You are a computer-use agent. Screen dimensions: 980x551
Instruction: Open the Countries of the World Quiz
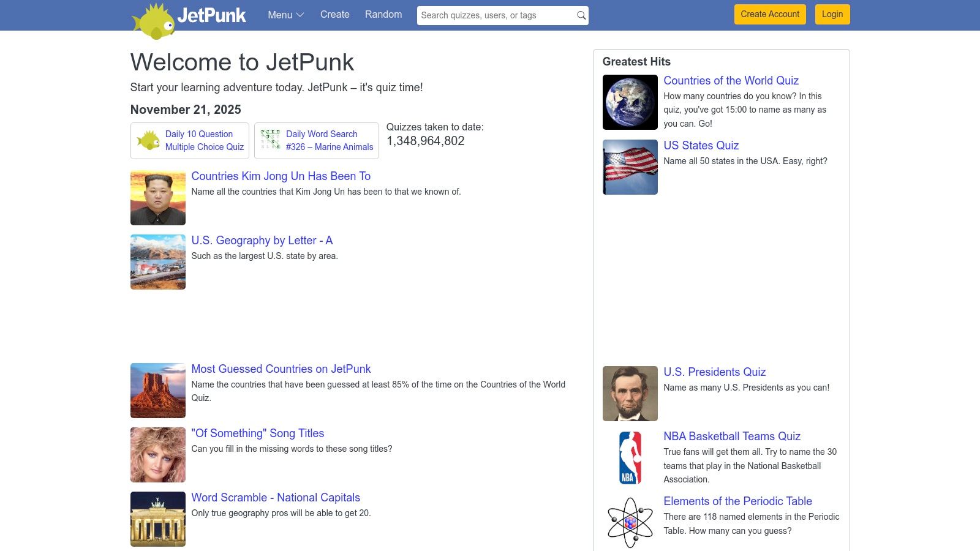[731, 81]
